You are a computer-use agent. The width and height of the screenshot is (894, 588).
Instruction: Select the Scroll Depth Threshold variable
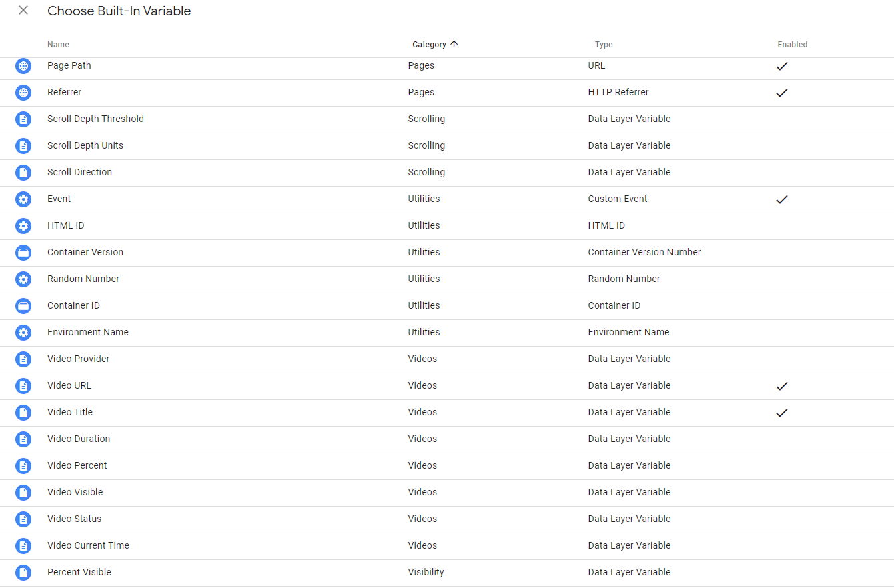(x=95, y=119)
